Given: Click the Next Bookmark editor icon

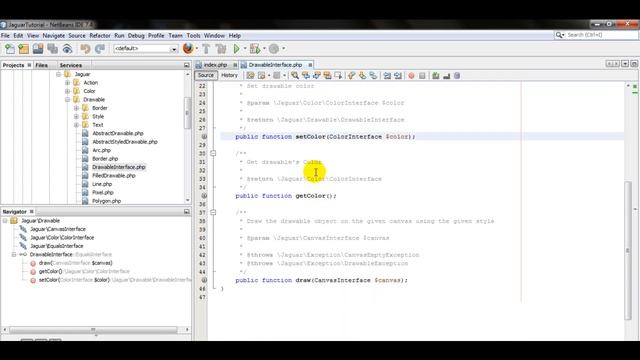Looking at the screenshot, I should 362,76.
